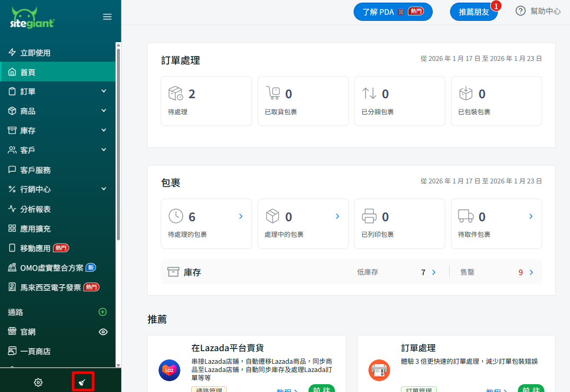This screenshot has width=570, height=392.
Task: Select 客戶服務 in the sidebar menu
Action: coord(36,170)
